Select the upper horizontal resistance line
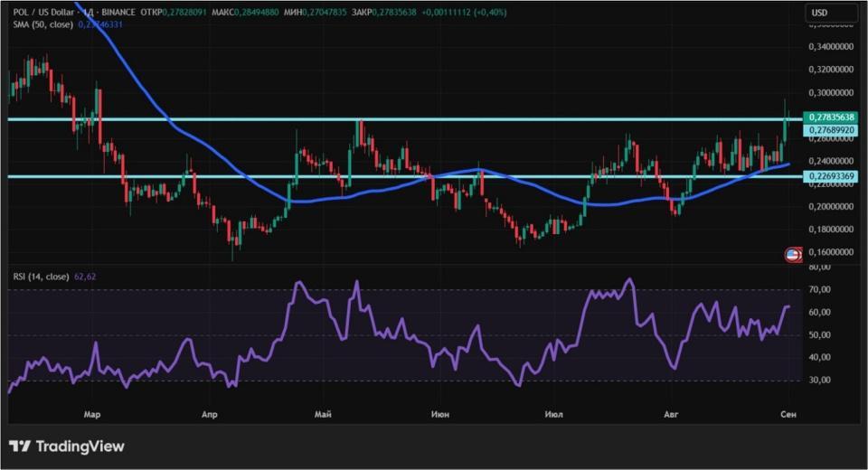Image resolution: width=868 pixels, height=470 pixels. click(x=404, y=119)
